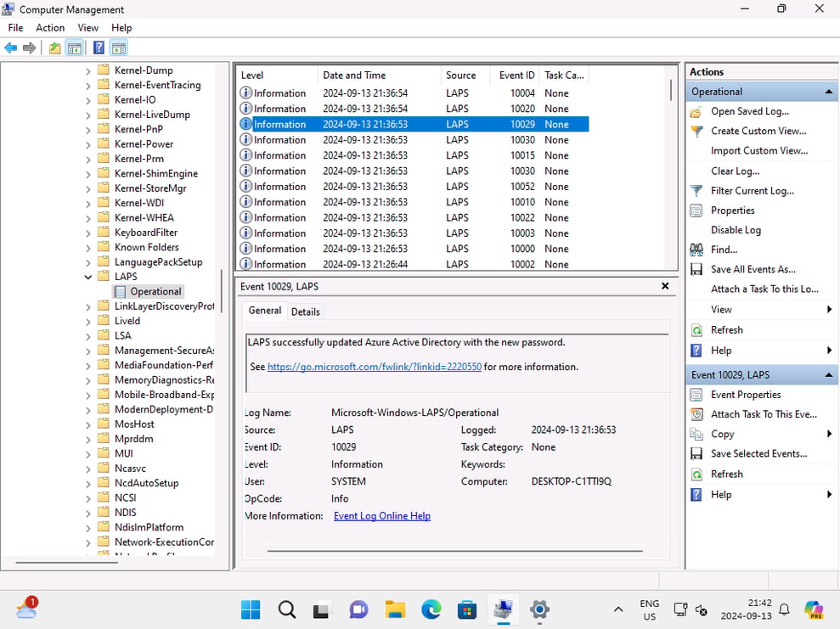Open the Action menu

click(50, 28)
